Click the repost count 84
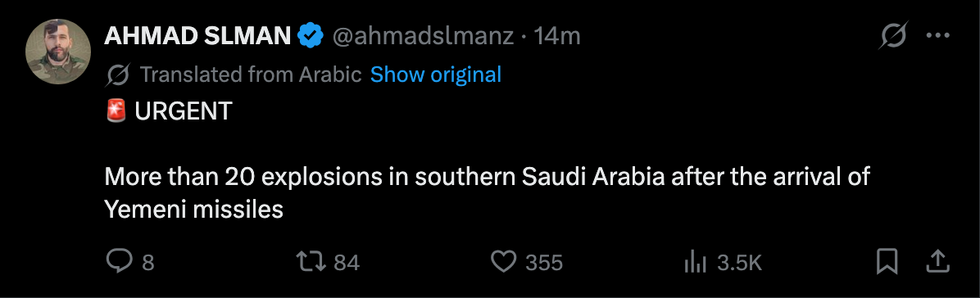The image size is (980, 298). (x=347, y=263)
